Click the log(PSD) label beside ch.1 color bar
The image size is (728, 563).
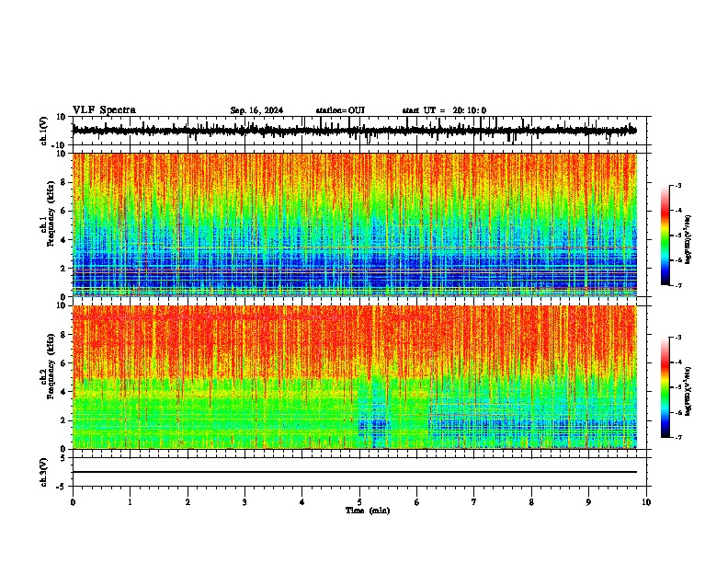(688, 240)
